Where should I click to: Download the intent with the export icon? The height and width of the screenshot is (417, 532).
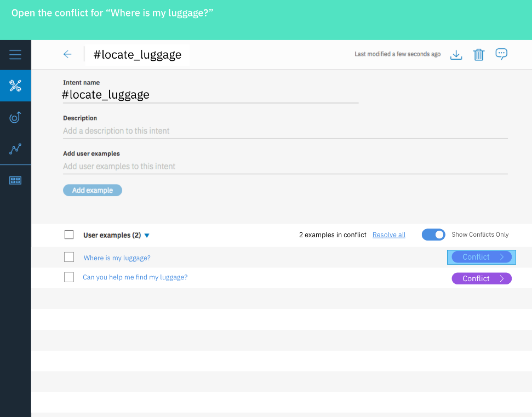click(x=456, y=55)
